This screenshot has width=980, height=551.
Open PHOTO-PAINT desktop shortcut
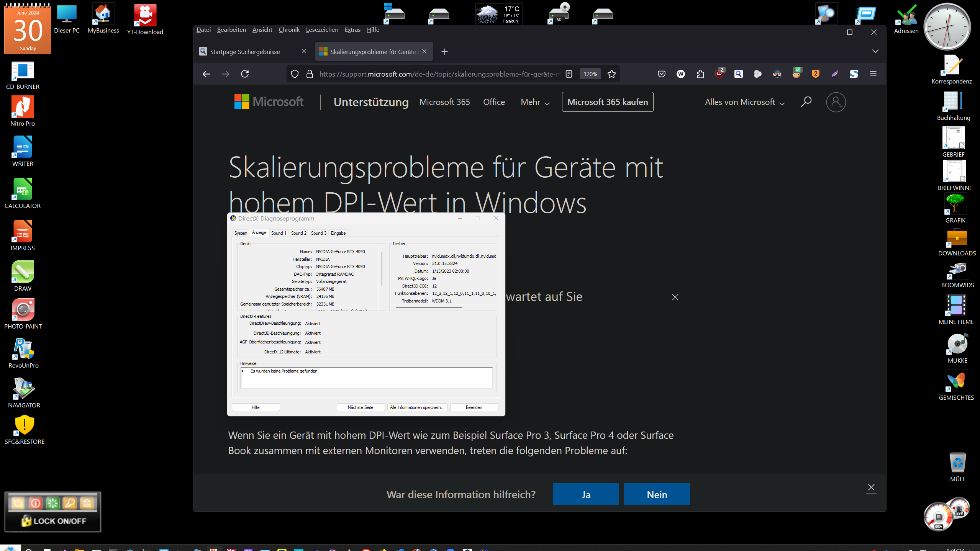pos(23,314)
